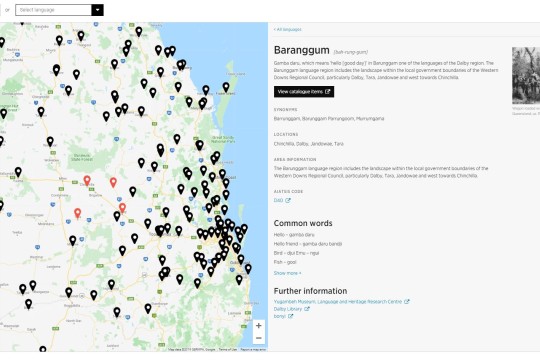
Task: Go back to All languages
Action: pos(288,30)
